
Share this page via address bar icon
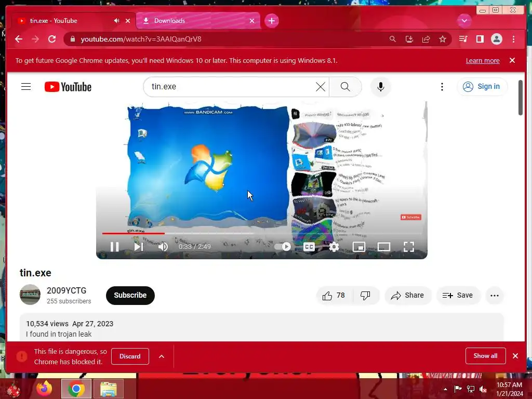[426, 39]
